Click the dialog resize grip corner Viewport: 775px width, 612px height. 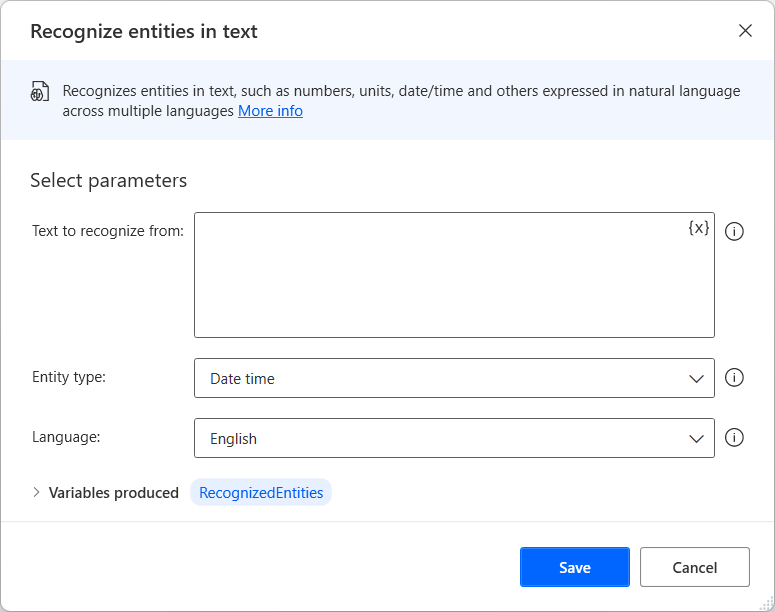767,604
